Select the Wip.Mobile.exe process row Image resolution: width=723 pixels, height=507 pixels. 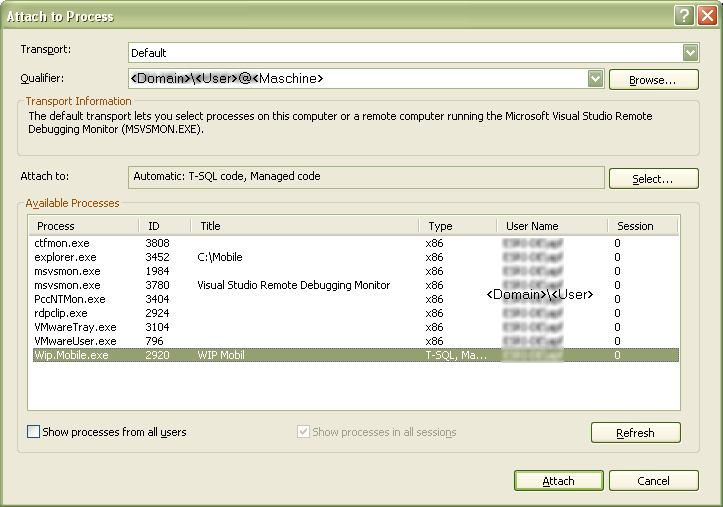click(356, 355)
